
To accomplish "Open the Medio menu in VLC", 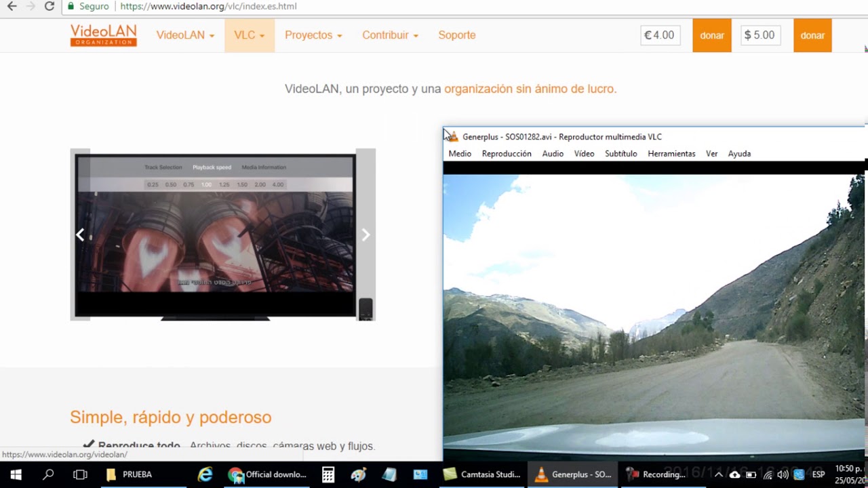I will (460, 154).
